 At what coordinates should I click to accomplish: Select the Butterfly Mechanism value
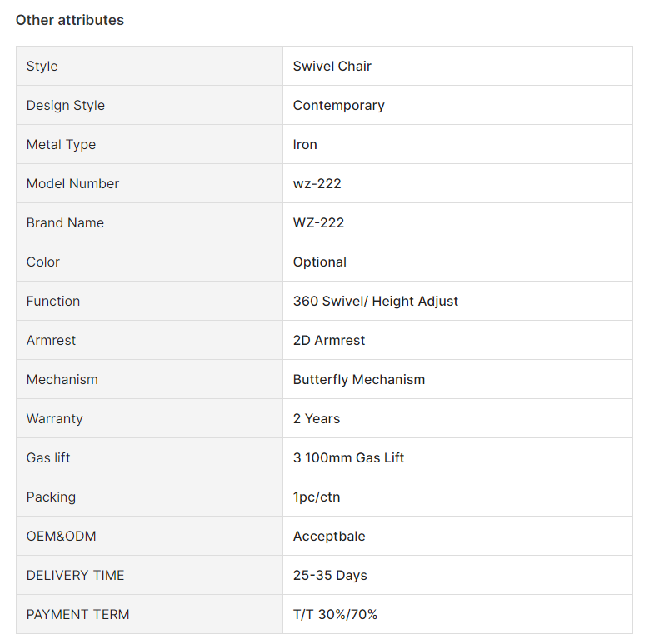[359, 380]
